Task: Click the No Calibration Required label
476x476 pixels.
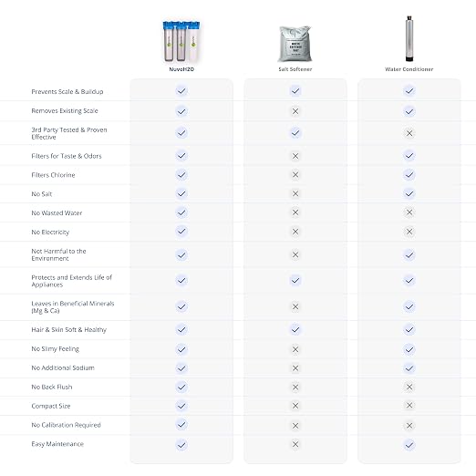Action: point(66,425)
